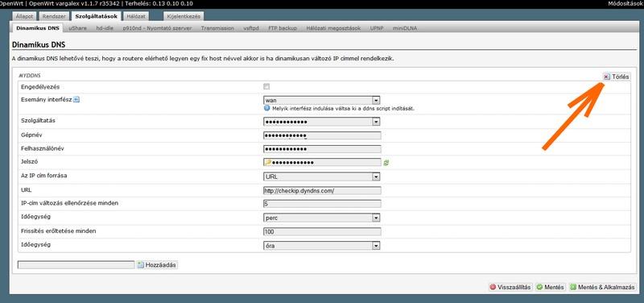Click the Jelszó password field
Screen dimensions: 644x303
tap(322, 163)
